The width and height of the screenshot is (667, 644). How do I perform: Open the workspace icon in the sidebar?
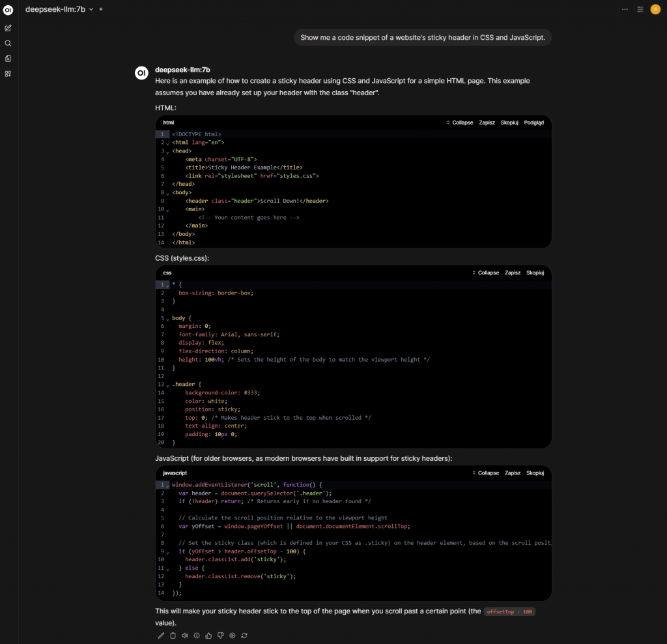coord(8,74)
